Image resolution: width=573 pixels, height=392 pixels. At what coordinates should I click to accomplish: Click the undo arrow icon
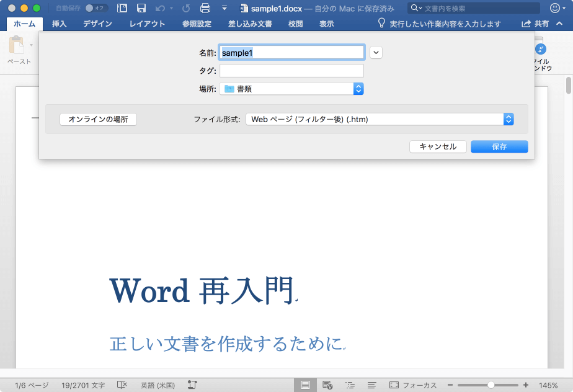160,8
